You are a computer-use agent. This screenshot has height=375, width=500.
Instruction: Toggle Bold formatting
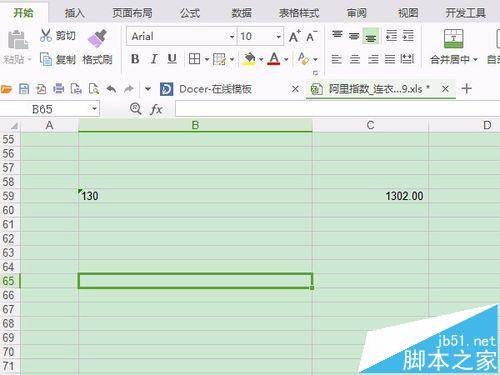(135, 59)
